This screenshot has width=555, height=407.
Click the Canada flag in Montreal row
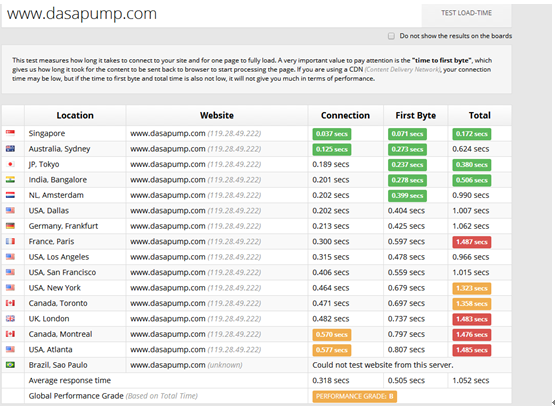pos(11,334)
